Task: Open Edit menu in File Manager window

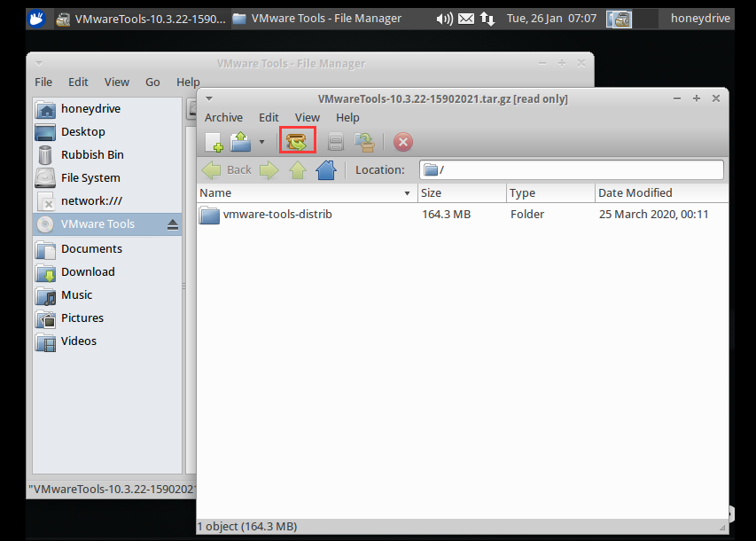Action: (78, 82)
